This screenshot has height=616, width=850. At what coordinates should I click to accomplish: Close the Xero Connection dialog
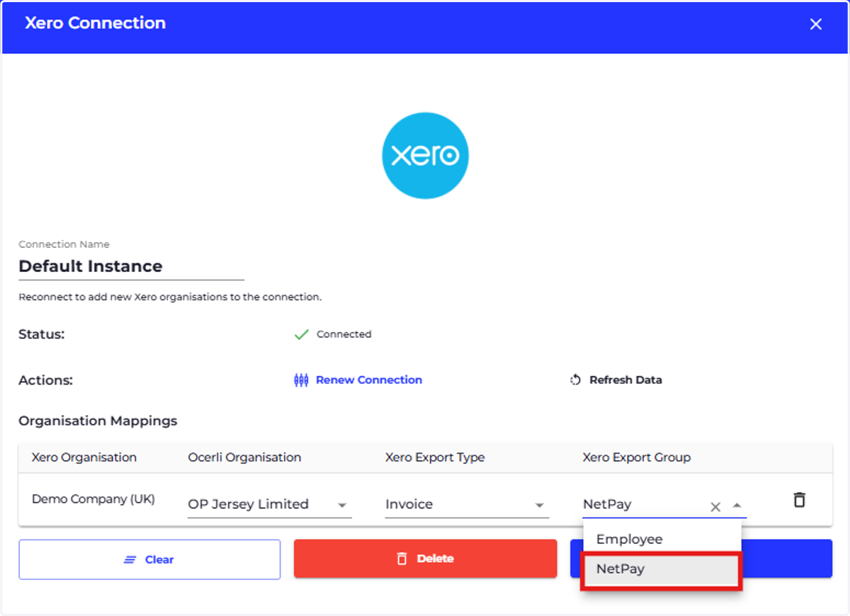coord(816,24)
